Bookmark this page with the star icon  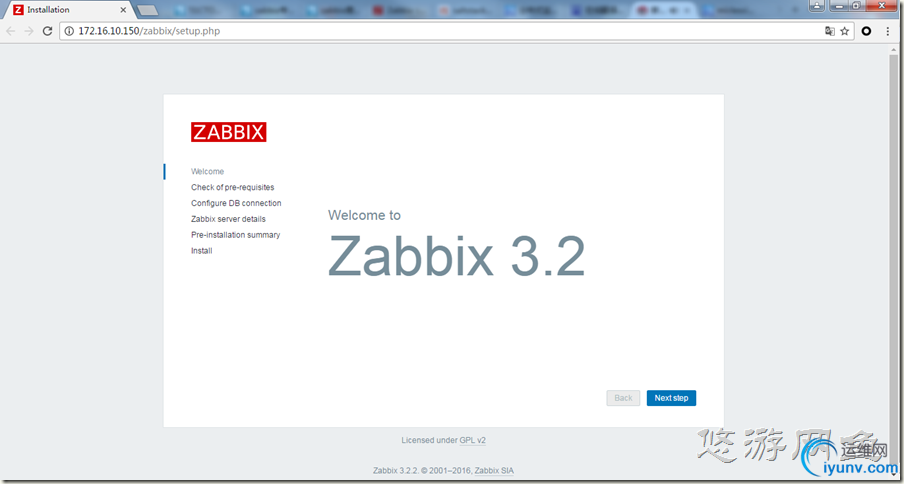click(845, 31)
